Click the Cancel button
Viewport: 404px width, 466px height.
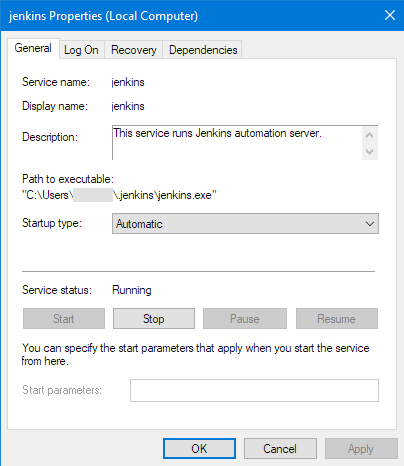coord(280,449)
